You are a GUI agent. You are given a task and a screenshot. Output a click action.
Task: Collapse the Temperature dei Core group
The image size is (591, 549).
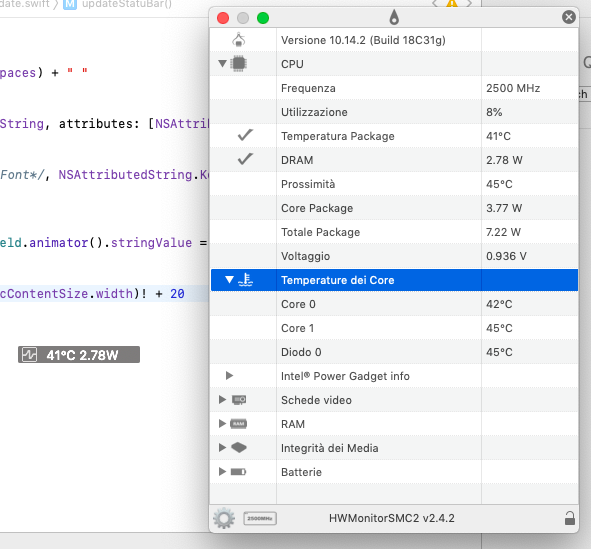229,280
